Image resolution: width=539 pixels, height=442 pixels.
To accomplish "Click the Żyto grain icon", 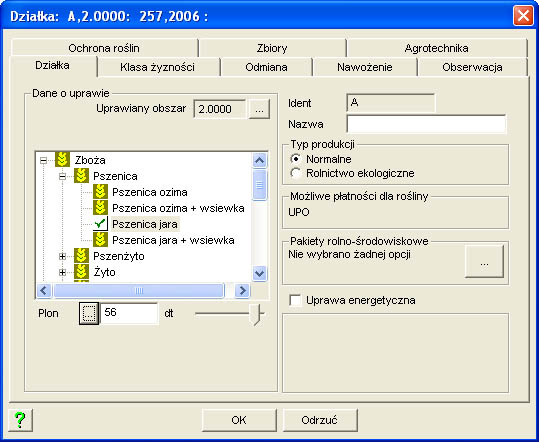I will 81,272.
